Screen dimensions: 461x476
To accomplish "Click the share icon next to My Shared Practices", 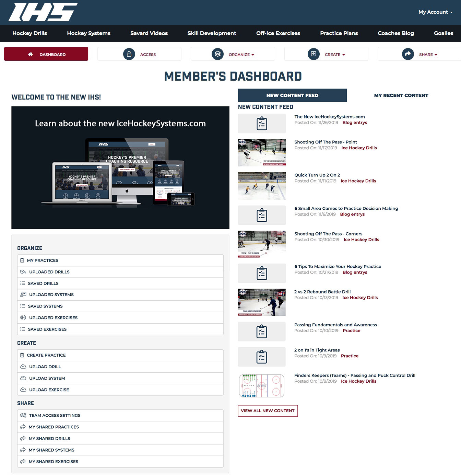I will (23, 427).
